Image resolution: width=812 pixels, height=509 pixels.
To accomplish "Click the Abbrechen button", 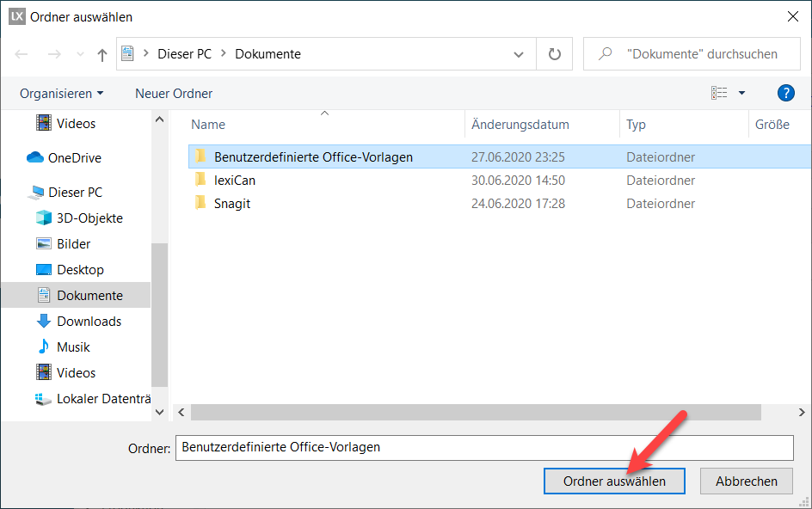I will point(746,481).
